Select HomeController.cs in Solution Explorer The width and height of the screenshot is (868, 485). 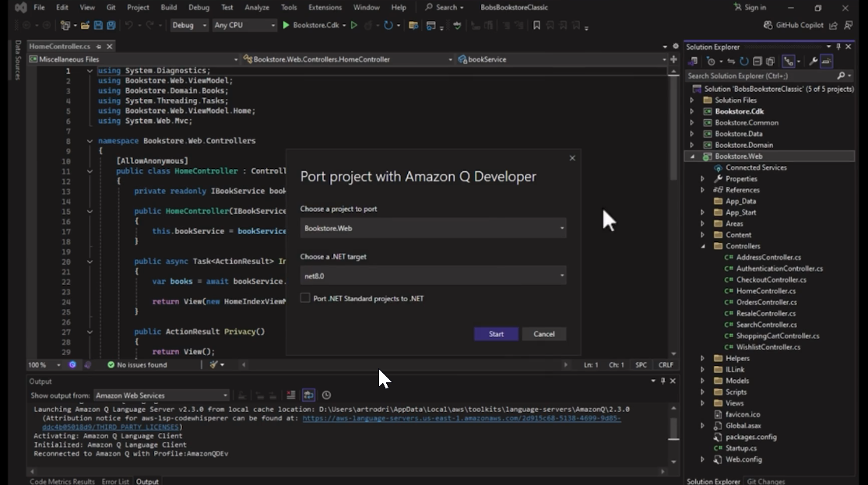(x=765, y=291)
